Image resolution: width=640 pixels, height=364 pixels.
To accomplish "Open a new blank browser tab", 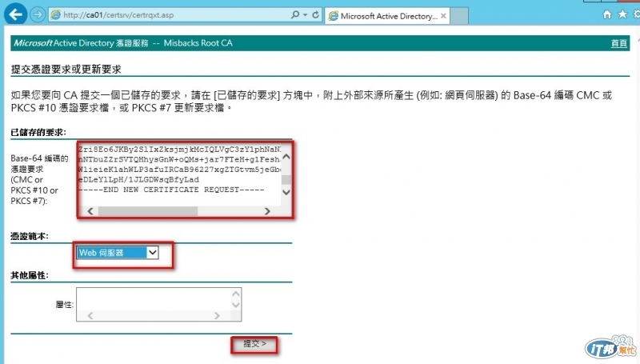I will [x=459, y=16].
